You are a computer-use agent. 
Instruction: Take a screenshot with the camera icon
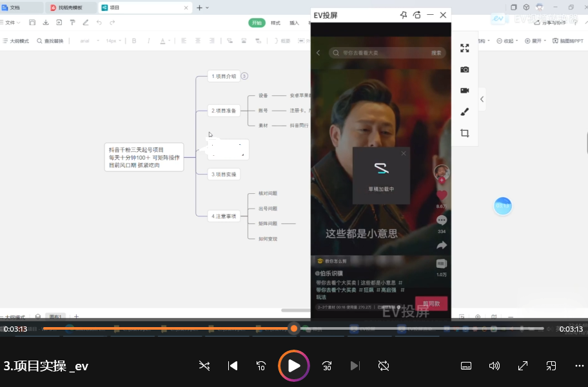(464, 70)
